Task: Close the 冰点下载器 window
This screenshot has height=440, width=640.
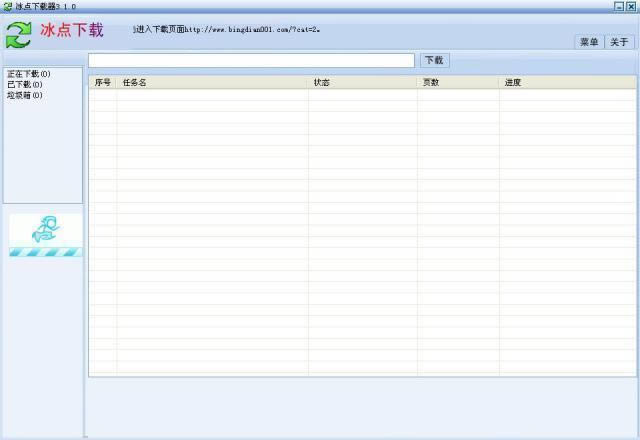Action: (x=631, y=6)
